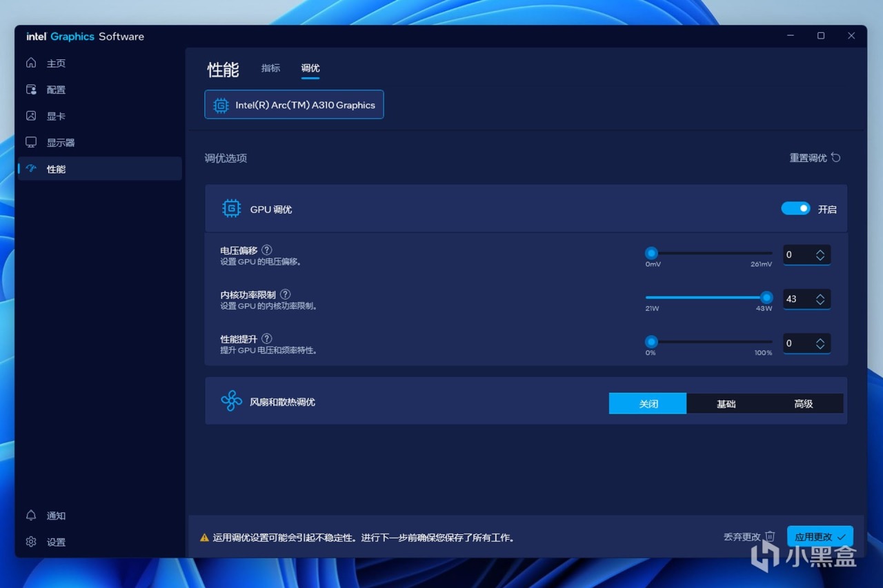The height and width of the screenshot is (588, 883).
Task: Open the 配置 profiles icon in sidebar
Action: click(31, 90)
